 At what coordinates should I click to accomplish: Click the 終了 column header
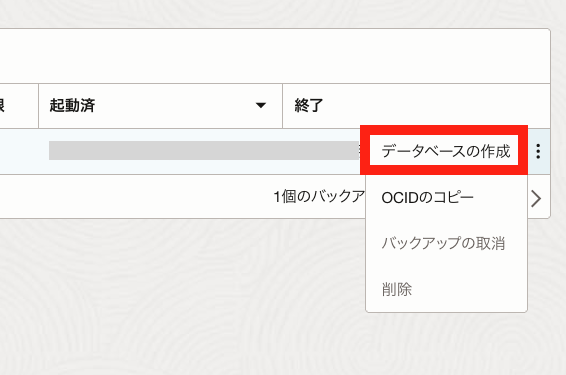(x=309, y=105)
